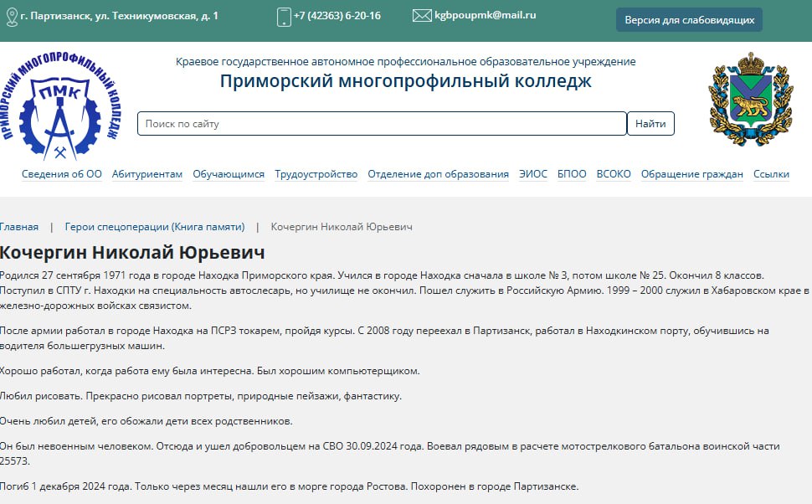
Task: Click the map pin location icon
Action: coord(11,17)
